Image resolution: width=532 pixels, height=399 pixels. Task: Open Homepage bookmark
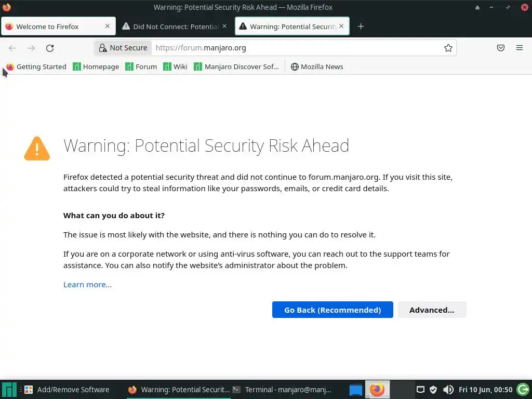[96, 66]
